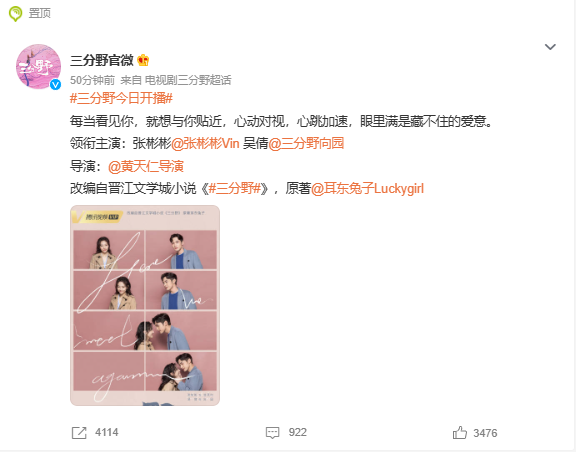The image size is (576, 452).
Task: Open the #三分野# novel hashtag
Action: pos(234,189)
